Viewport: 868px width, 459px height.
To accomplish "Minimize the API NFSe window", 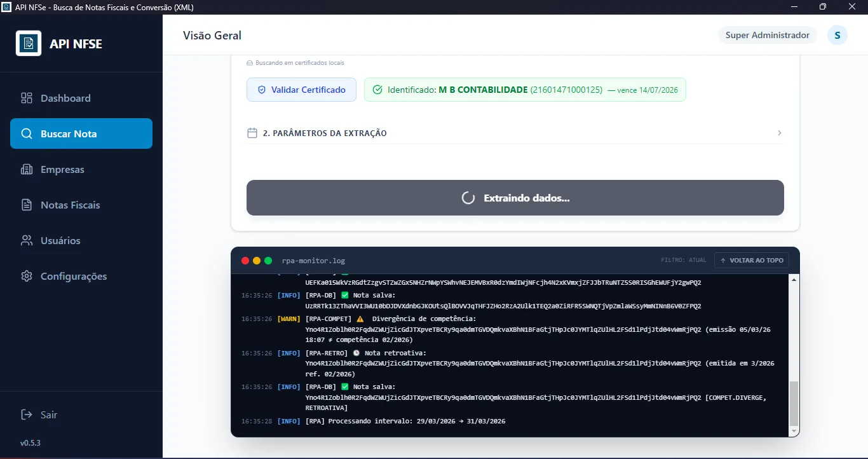I will tap(794, 7).
